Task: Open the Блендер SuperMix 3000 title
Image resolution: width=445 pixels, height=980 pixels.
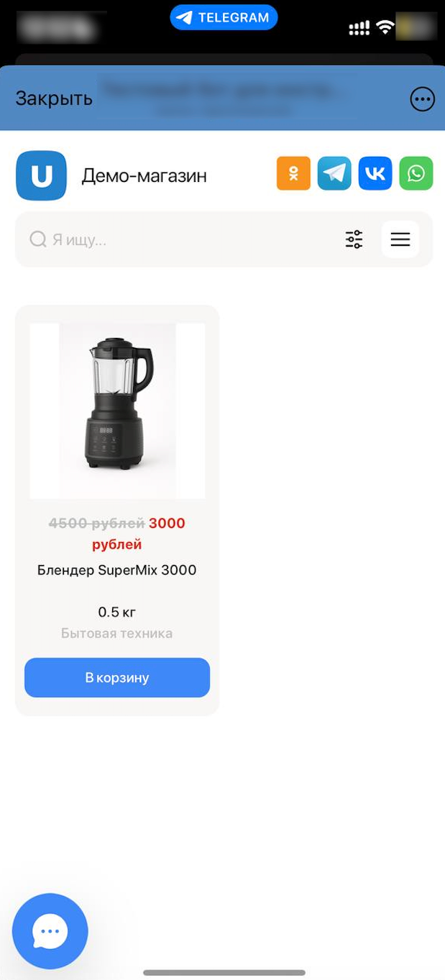Action: tap(117, 570)
